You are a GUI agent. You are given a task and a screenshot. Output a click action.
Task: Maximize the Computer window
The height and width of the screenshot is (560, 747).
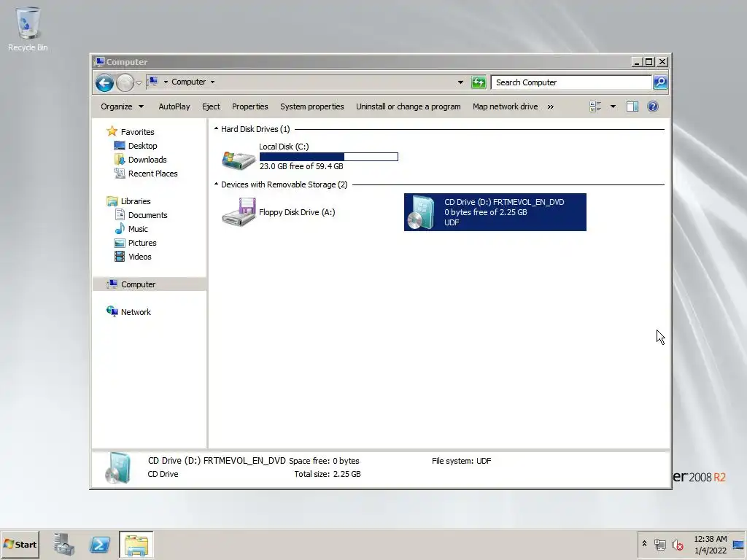click(x=649, y=62)
